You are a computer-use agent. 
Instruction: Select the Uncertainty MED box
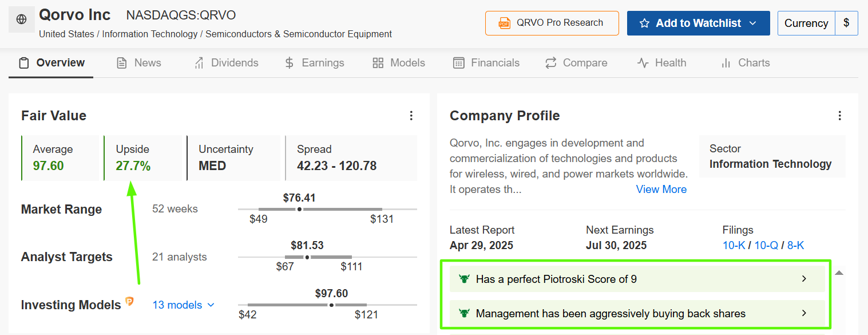click(x=235, y=158)
